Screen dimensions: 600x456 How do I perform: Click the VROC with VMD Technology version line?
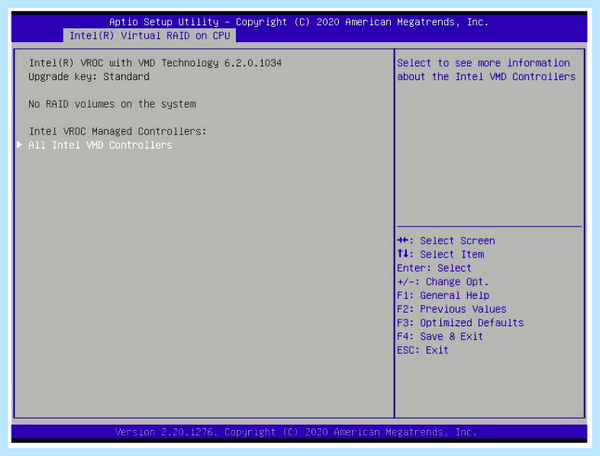pos(155,63)
